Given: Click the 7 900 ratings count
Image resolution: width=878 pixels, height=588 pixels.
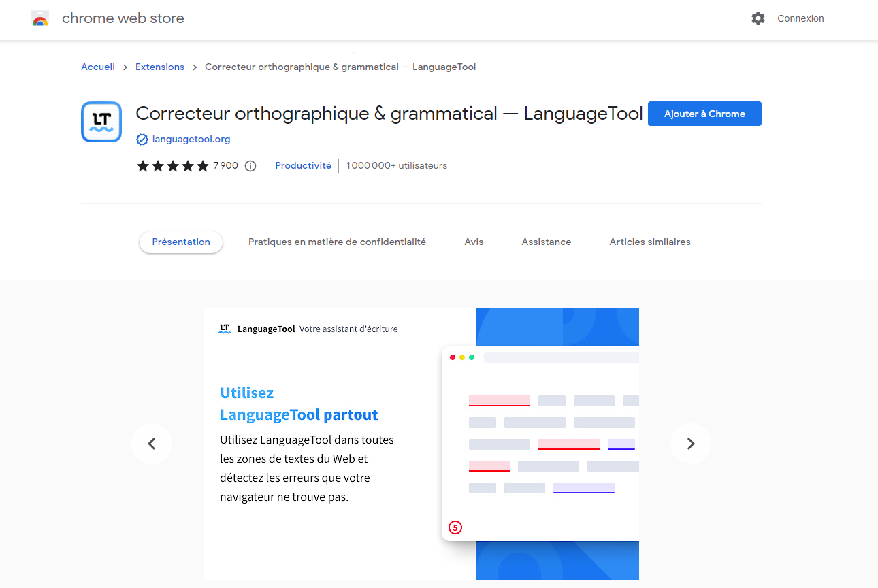Looking at the screenshot, I should [226, 165].
